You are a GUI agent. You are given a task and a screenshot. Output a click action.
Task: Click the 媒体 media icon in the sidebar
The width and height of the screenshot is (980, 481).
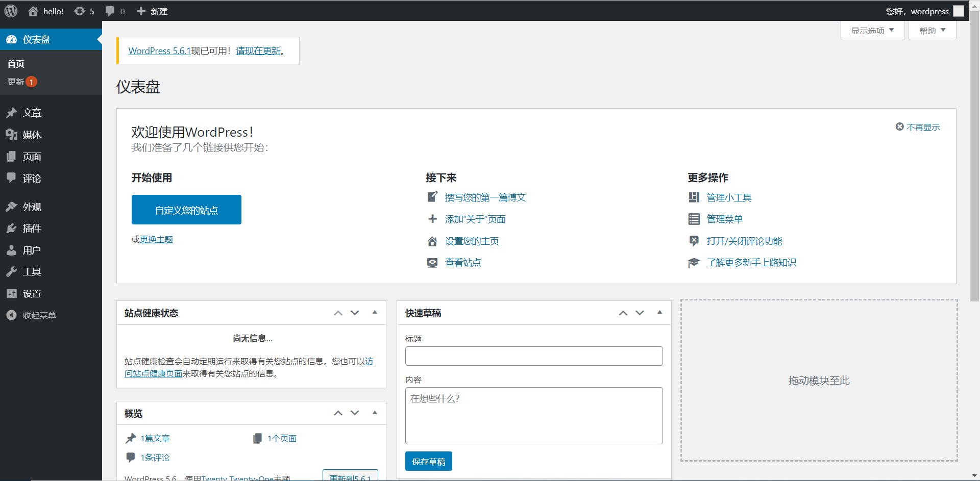[x=12, y=135]
